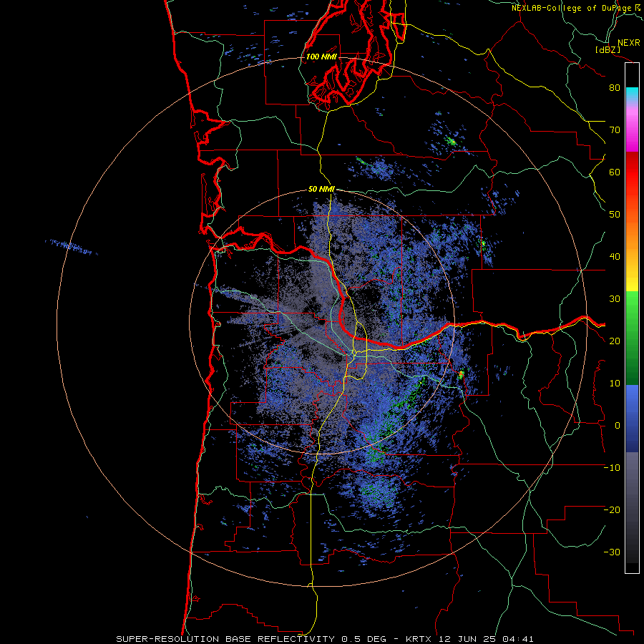Click the 30 value on the dBZ scale

pos(615,299)
